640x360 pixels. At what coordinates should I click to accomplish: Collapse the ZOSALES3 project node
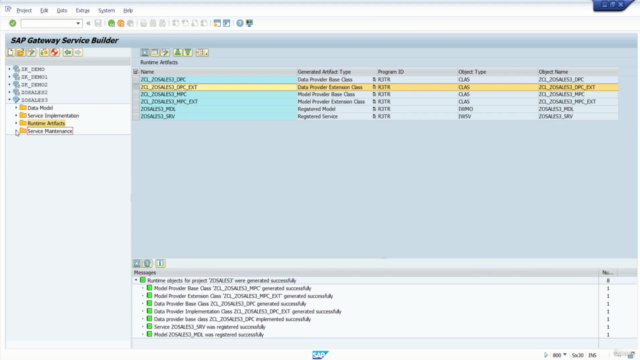point(9,100)
